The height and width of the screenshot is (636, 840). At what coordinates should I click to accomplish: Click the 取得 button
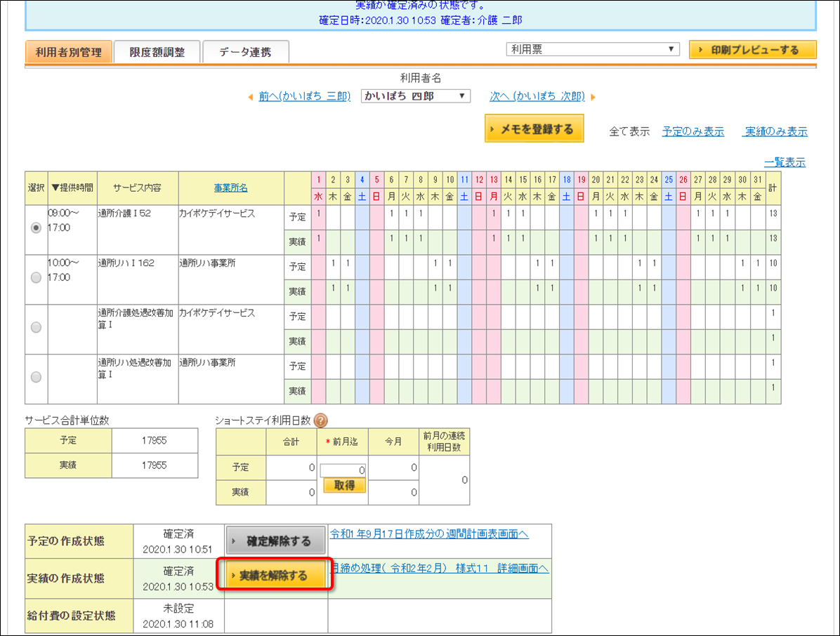tap(344, 485)
